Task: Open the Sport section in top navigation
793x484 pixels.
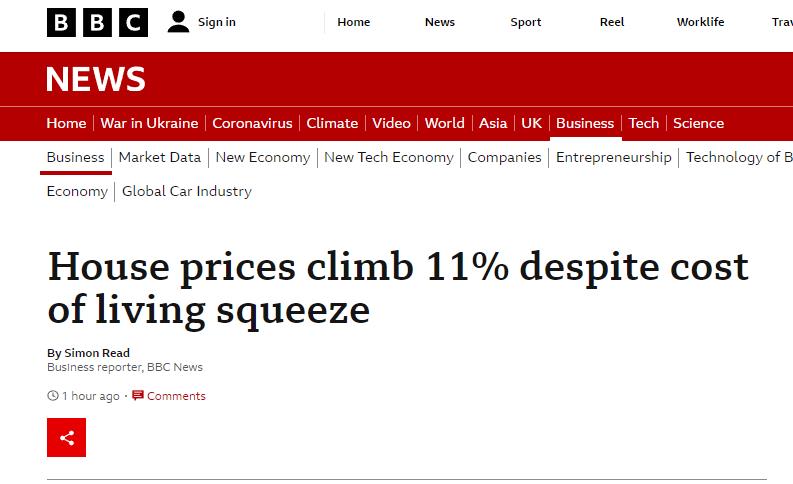Action: point(525,22)
